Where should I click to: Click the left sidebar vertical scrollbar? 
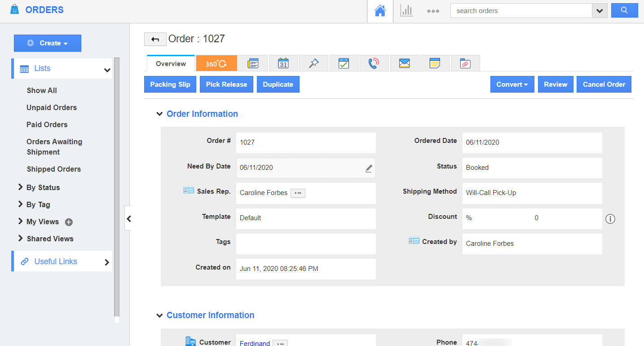tap(117, 186)
